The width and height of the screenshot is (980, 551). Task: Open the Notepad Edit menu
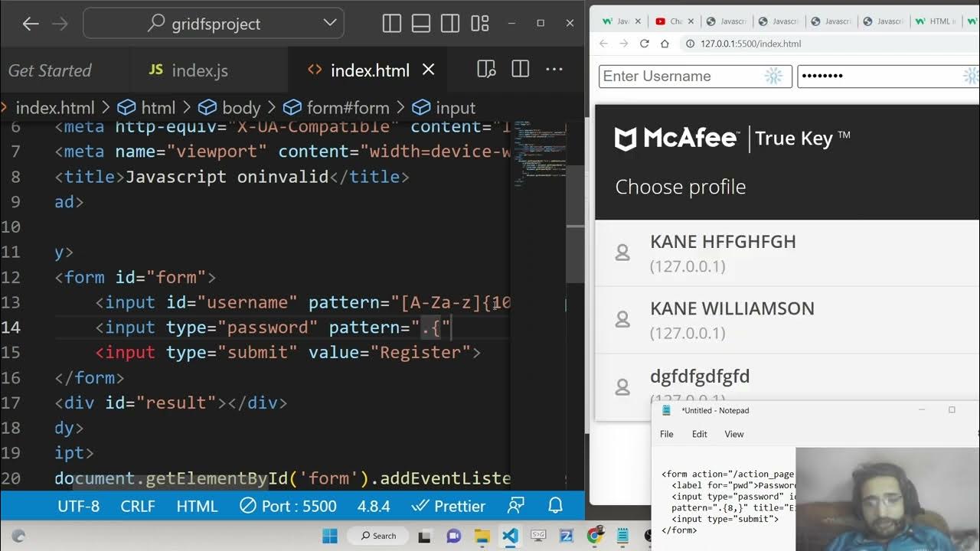[x=699, y=434]
